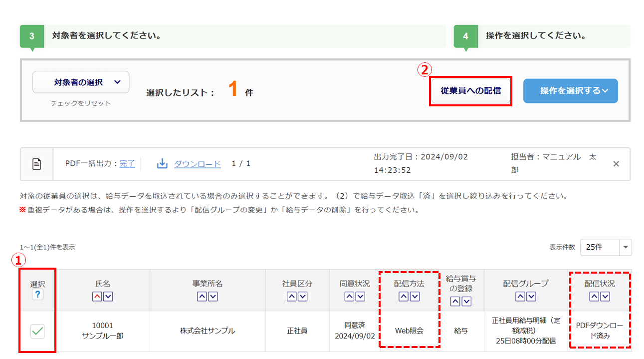The height and width of the screenshot is (359, 644).
Task: Click チェックをリセット to reset checks
Action: click(81, 103)
